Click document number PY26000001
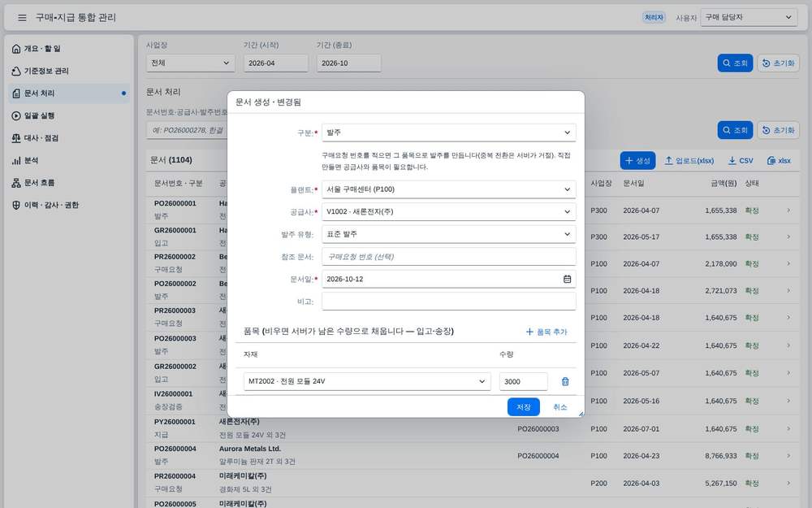This screenshot has height=508, width=812. 175,422
